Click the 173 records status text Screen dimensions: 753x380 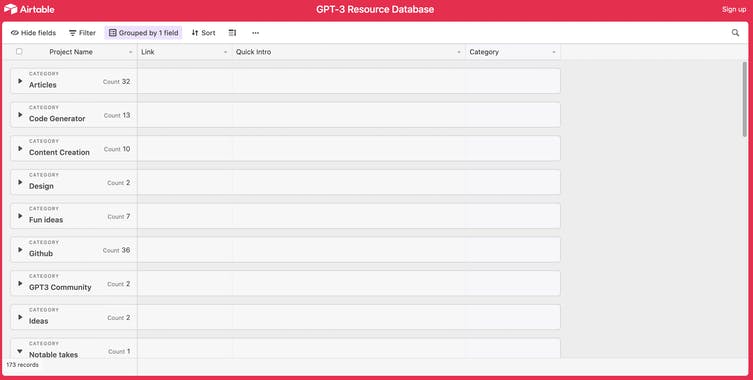(23, 365)
